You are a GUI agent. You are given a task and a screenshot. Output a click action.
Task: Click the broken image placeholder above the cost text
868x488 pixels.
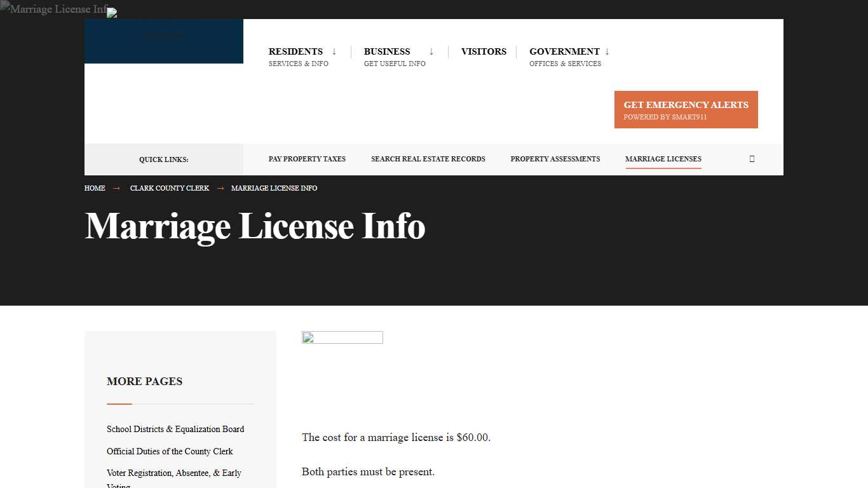click(x=342, y=337)
